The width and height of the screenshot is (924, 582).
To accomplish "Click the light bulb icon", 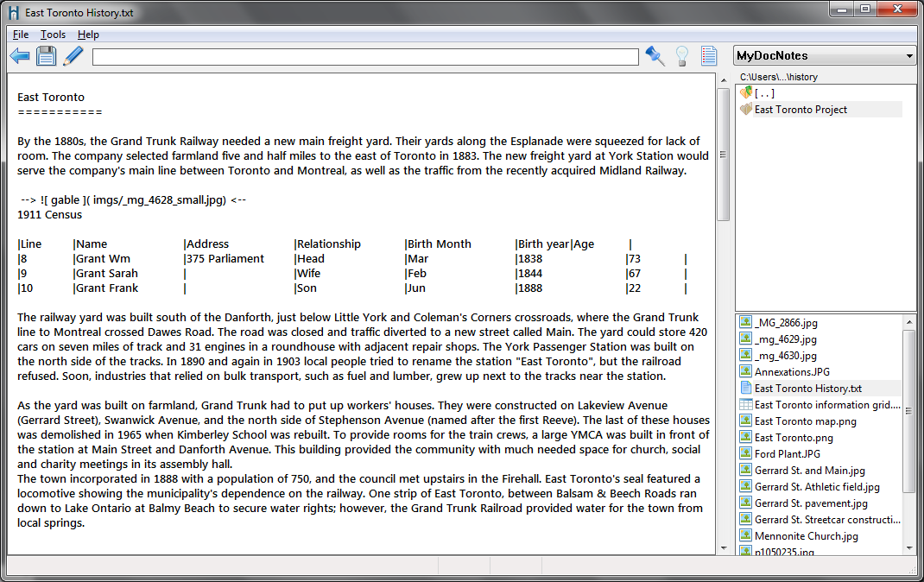I will click(682, 56).
